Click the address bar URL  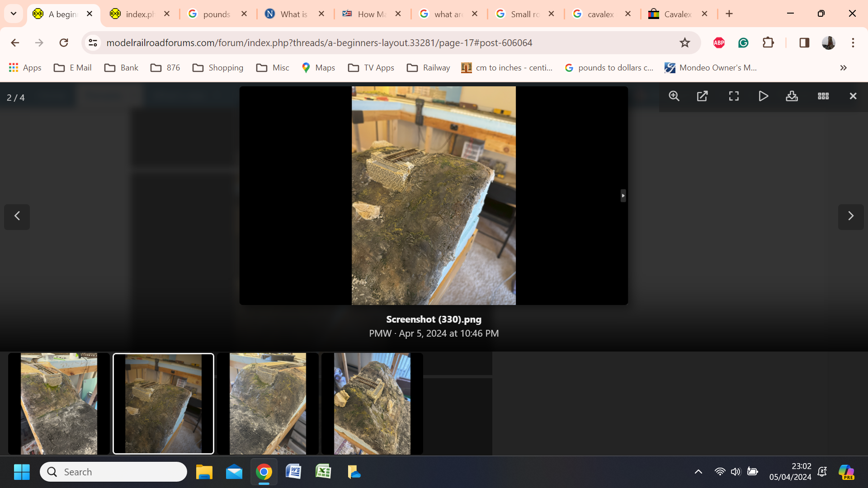[319, 42]
